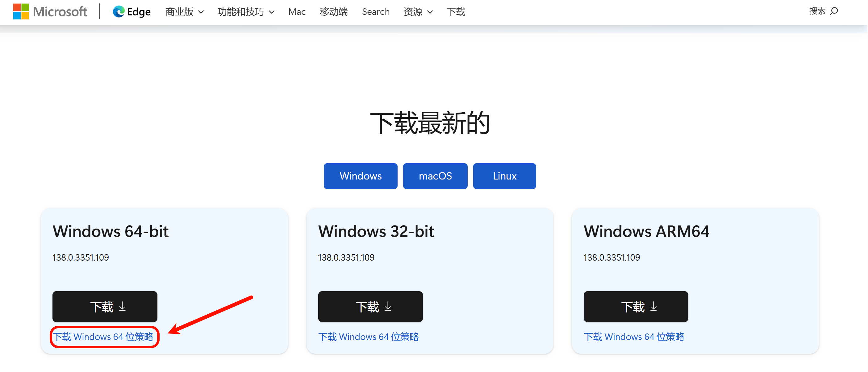Select the Windows platform tab
The width and height of the screenshot is (868, 372).
click(361, 176)
